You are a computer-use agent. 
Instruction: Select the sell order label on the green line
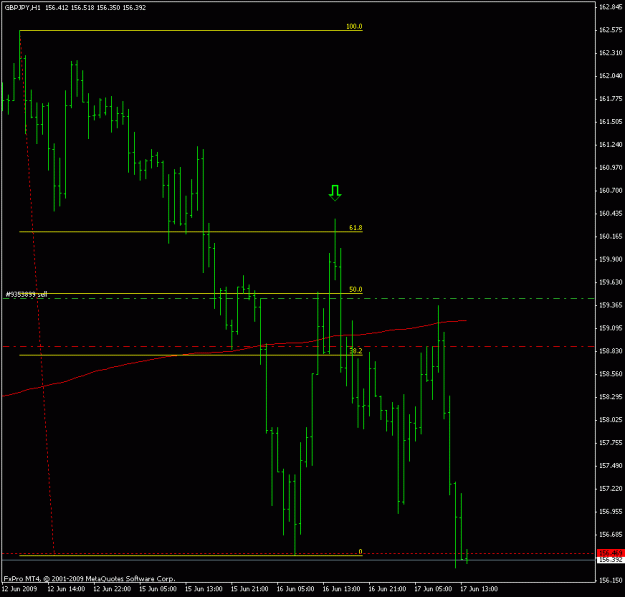tap(26, 295)
